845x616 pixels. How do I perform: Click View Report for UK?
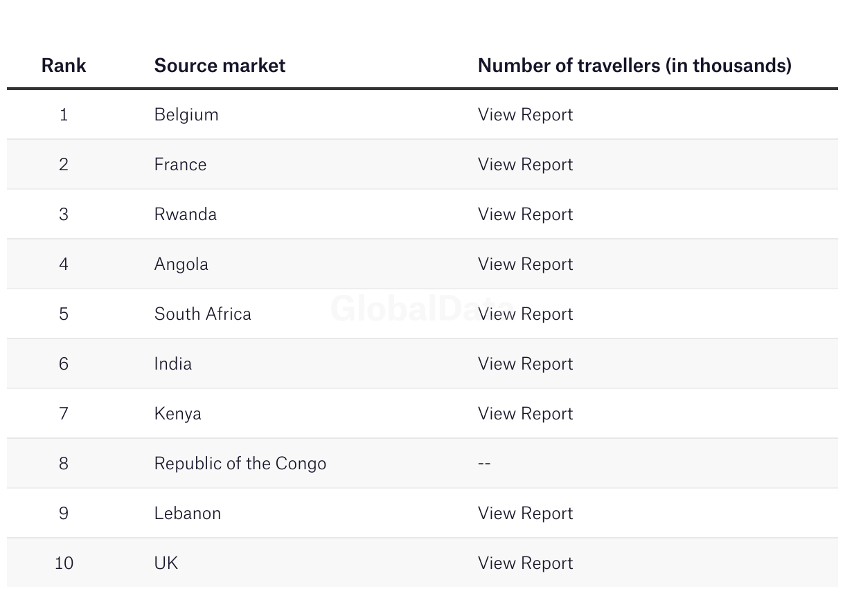525,563
